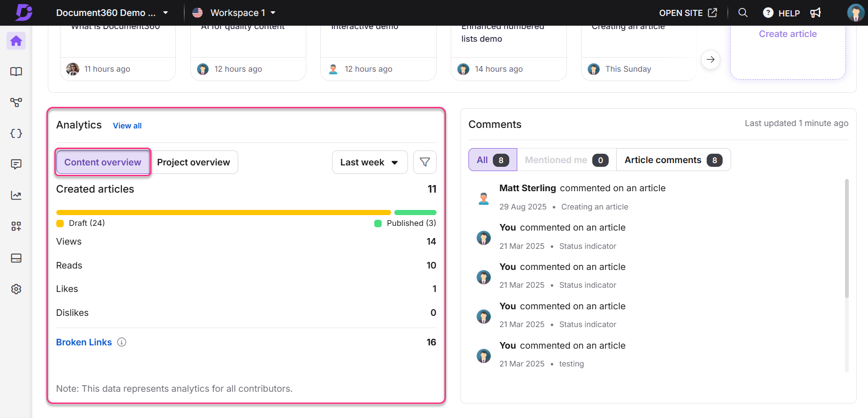868x418 pixels.
Task: Open the user profile avatar in the top bar
Action: pyautogui.click(x=856, y=13)
